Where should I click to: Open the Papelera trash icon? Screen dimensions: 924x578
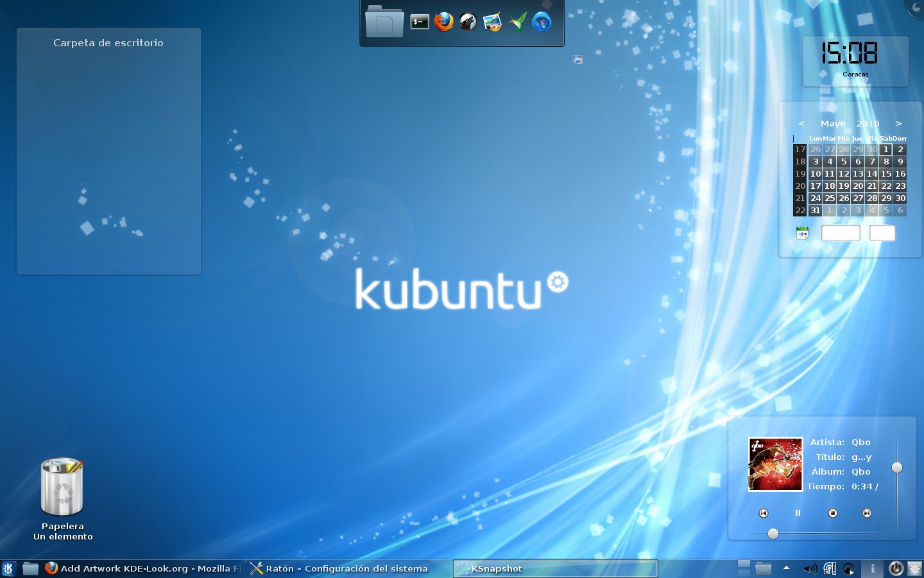coord(62,487)
